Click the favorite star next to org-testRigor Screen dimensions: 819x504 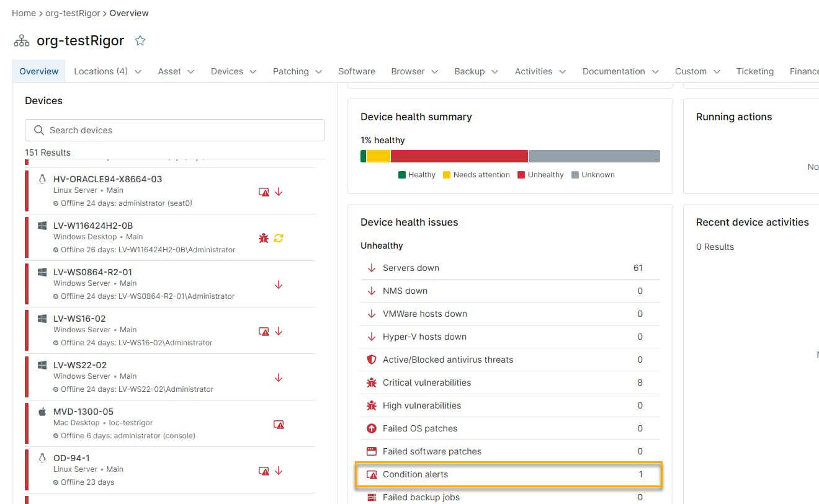click(140, 41)
